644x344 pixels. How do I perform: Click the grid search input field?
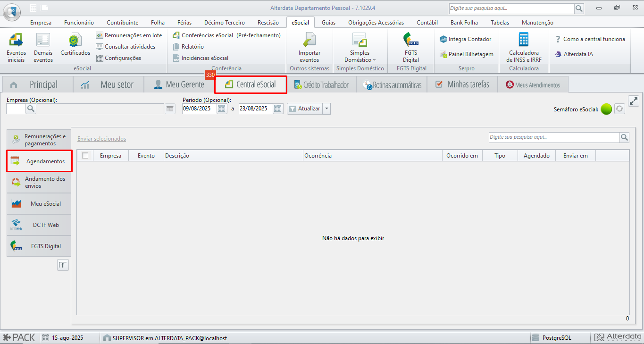click(x=554, y=137)
